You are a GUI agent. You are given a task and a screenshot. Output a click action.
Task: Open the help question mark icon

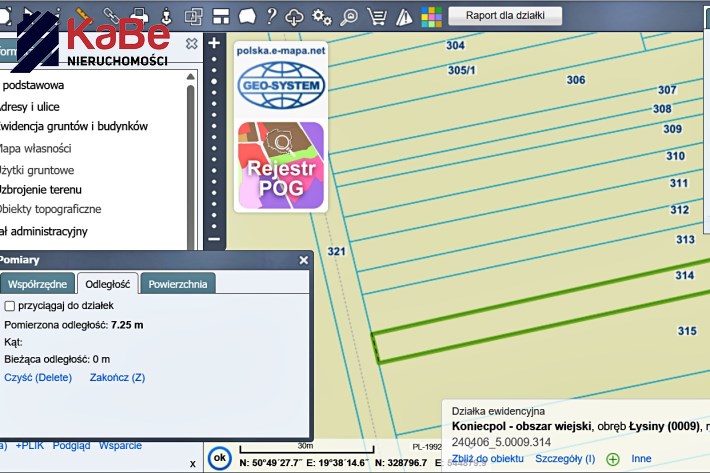271,16
